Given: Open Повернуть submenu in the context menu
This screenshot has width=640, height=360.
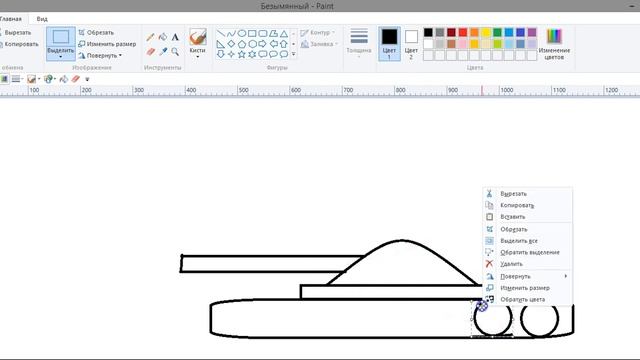Looking at the screenshot, I should (x=528, y=276).
